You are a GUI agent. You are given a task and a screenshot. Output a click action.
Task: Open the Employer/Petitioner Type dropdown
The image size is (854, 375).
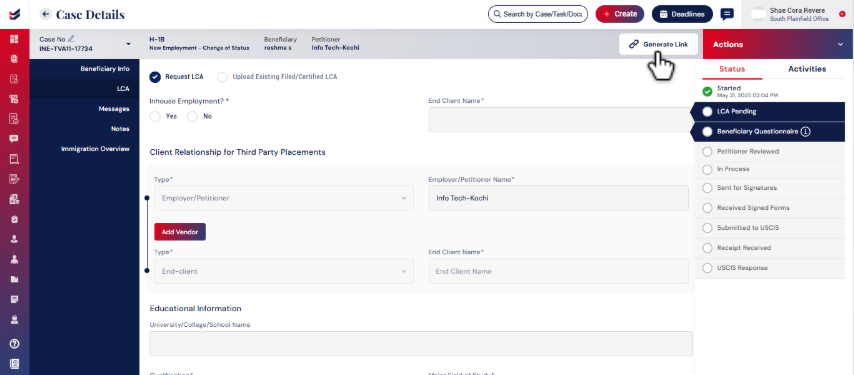284,198
